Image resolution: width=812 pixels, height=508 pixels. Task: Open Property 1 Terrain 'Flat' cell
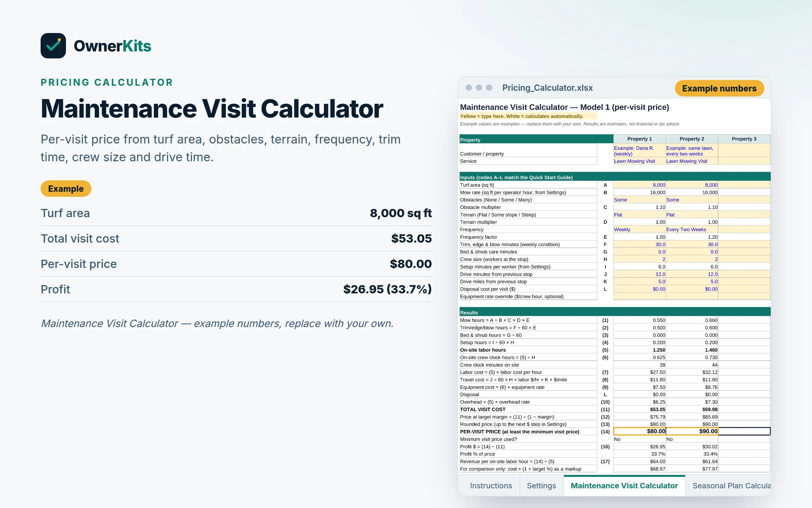[x=639, y=215]
